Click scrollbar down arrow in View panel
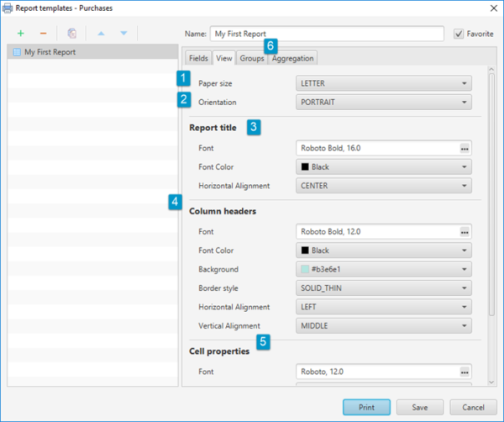 click(x=491, y=382)
